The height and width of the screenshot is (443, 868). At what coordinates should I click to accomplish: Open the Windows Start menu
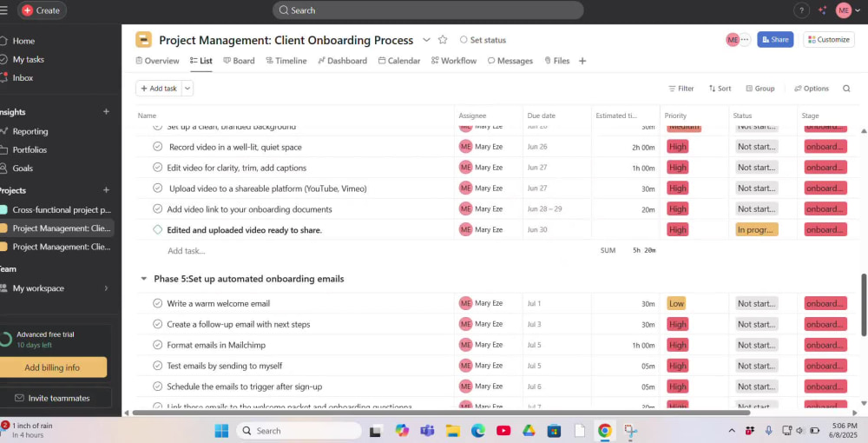point(221,431)
